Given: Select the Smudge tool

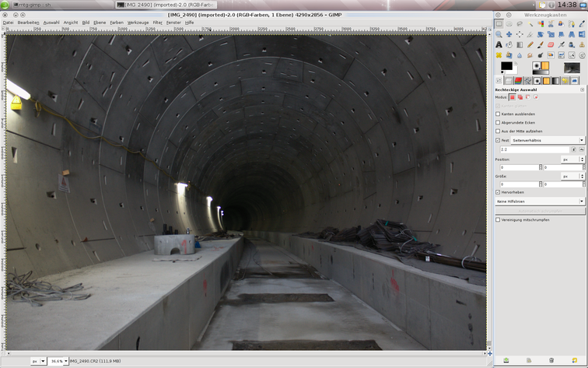Looking at the screenshot, I should pyautogui.click(x=530, y=55).
